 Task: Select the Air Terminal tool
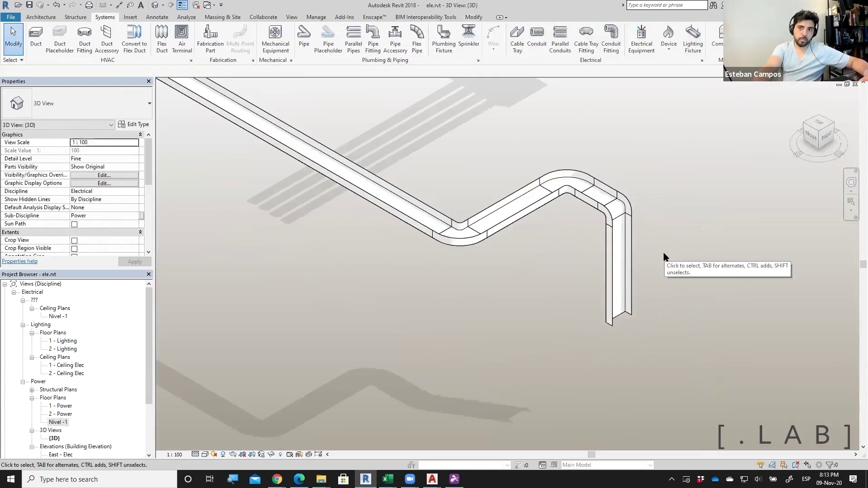pos(182,39)
